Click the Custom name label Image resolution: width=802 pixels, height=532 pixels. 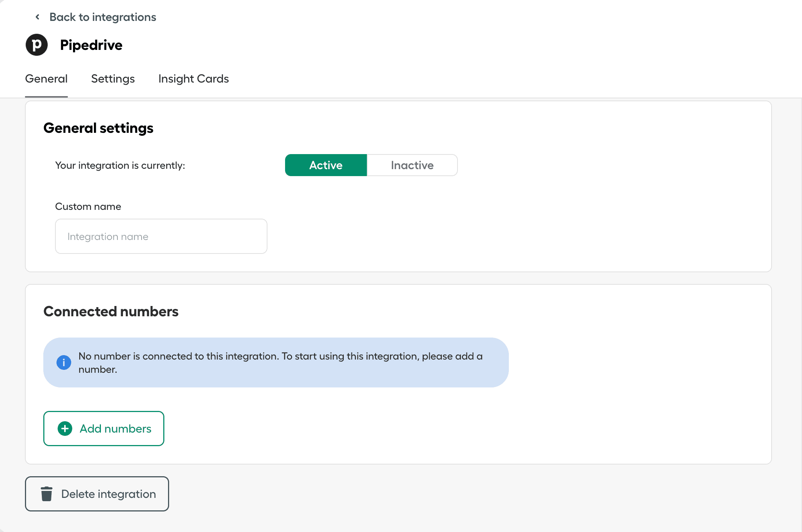[x=88, y=206]
